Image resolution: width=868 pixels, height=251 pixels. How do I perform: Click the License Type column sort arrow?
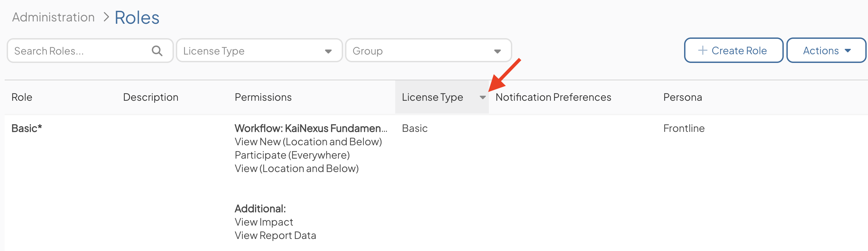pos(482,97)
